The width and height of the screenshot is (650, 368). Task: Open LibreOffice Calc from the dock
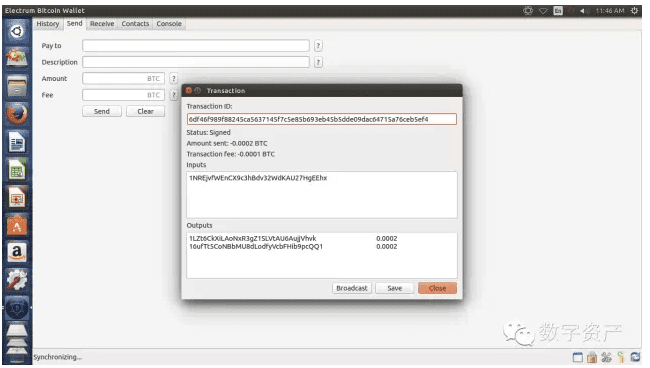(x=17, y=170)
